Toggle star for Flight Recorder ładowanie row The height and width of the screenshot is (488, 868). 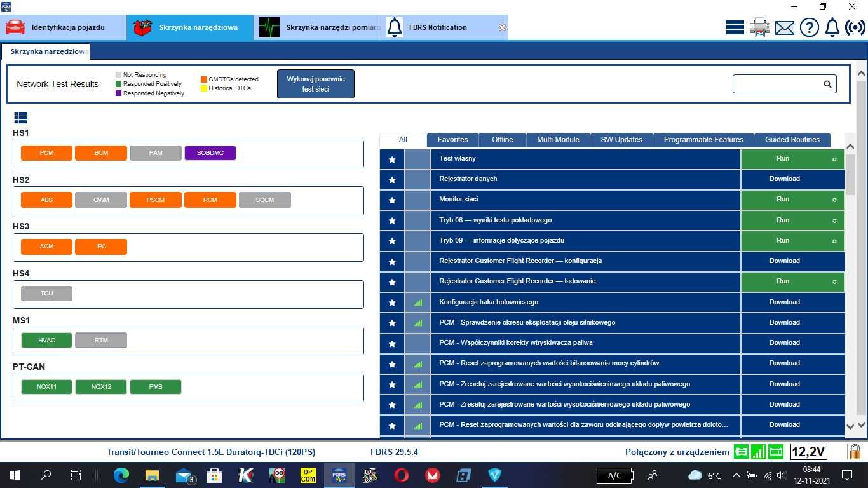click(x=392, y=281)
